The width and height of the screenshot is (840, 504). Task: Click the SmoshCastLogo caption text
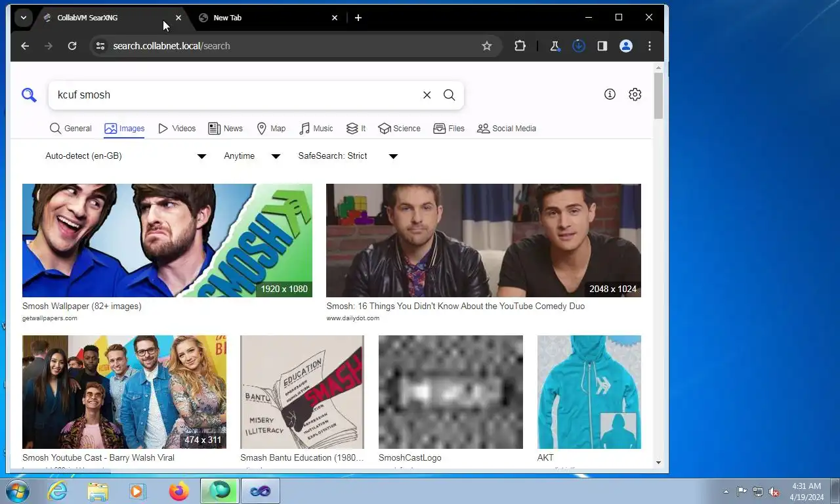410,458
